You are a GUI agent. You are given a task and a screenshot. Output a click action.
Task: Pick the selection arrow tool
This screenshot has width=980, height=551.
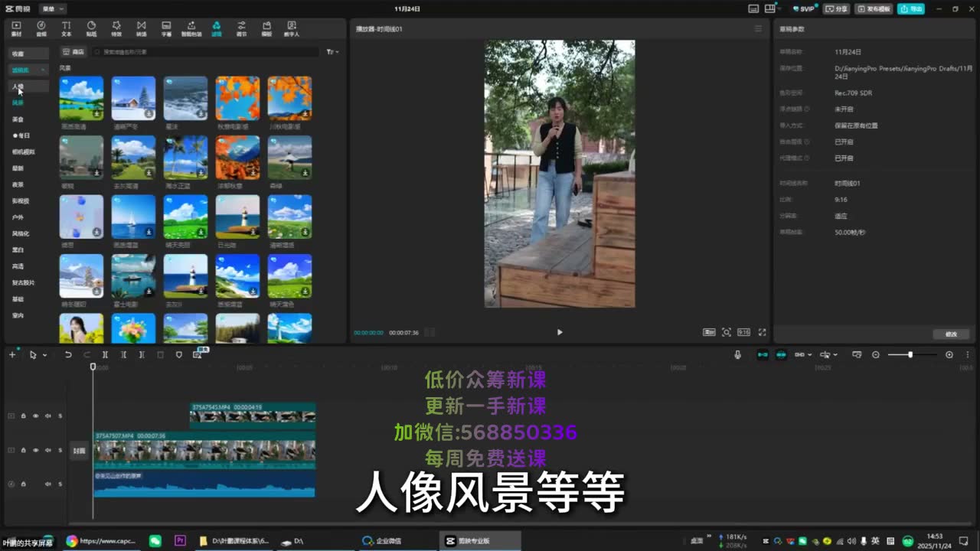[33, 354]
